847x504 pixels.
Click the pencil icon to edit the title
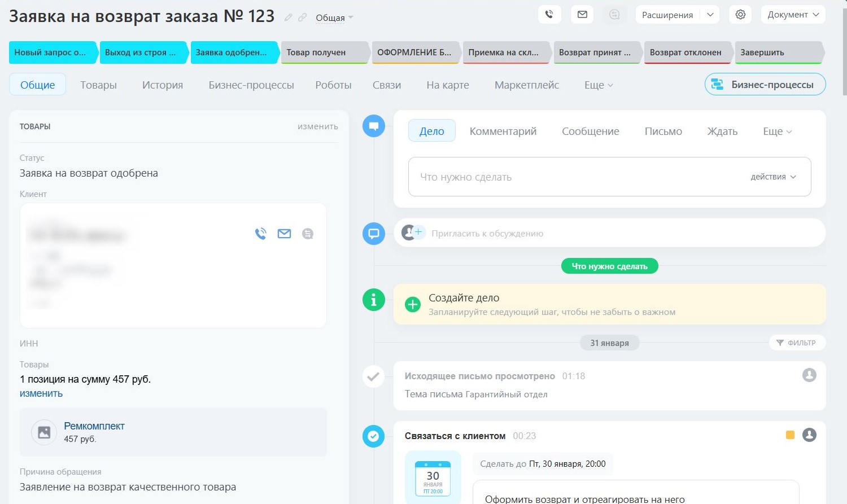[x=289, y=17]
